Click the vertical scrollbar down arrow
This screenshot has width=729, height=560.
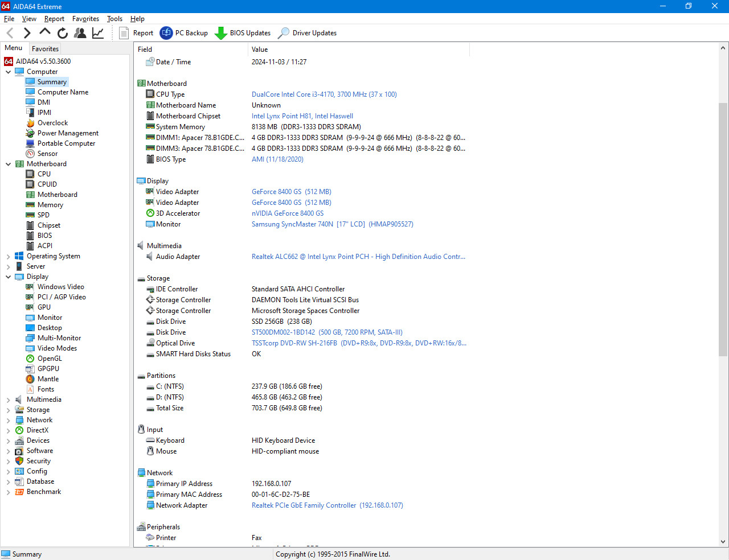coord(723,542)
